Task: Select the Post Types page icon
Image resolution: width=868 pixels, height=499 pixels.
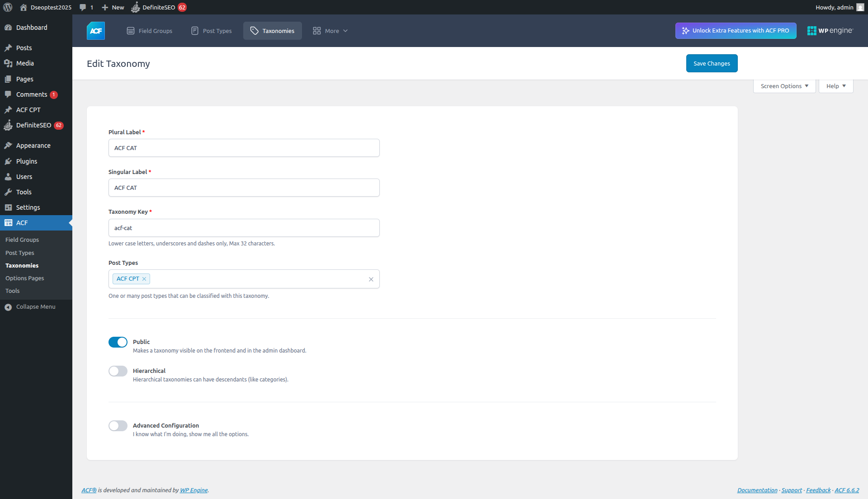Action: click(194, 30)
